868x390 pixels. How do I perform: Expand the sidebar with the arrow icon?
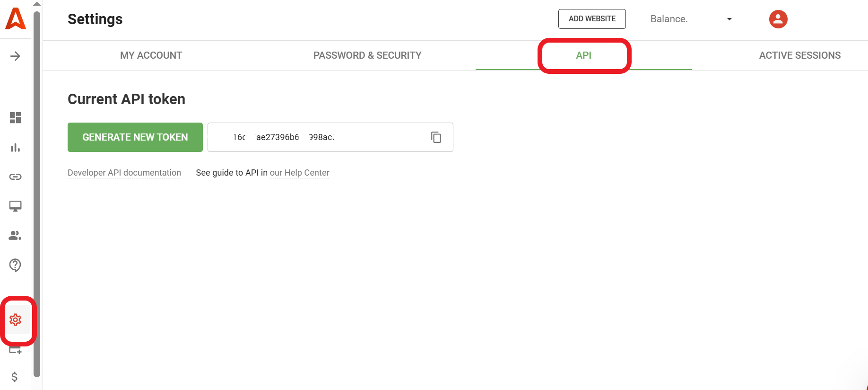click(x=16, y=56)
